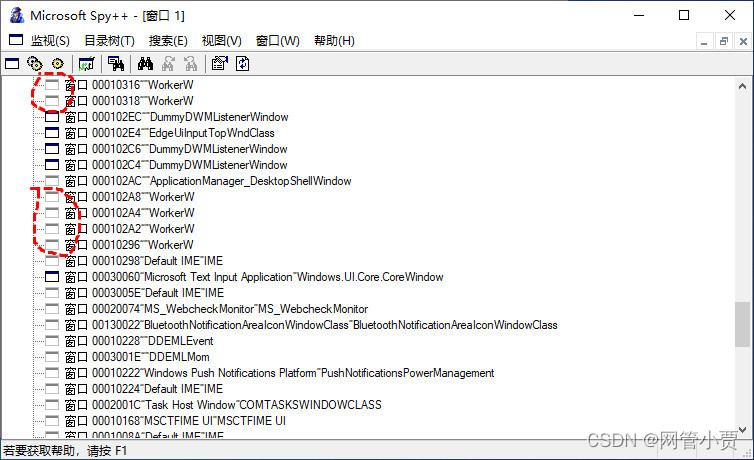Click window icon of 00030060 Microsoft Text Input row
754x460 pixels.
coord(52,277)
